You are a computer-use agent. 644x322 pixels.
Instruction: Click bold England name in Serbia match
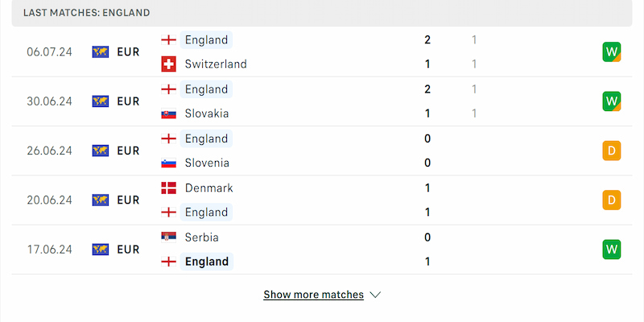coord(207,262)
